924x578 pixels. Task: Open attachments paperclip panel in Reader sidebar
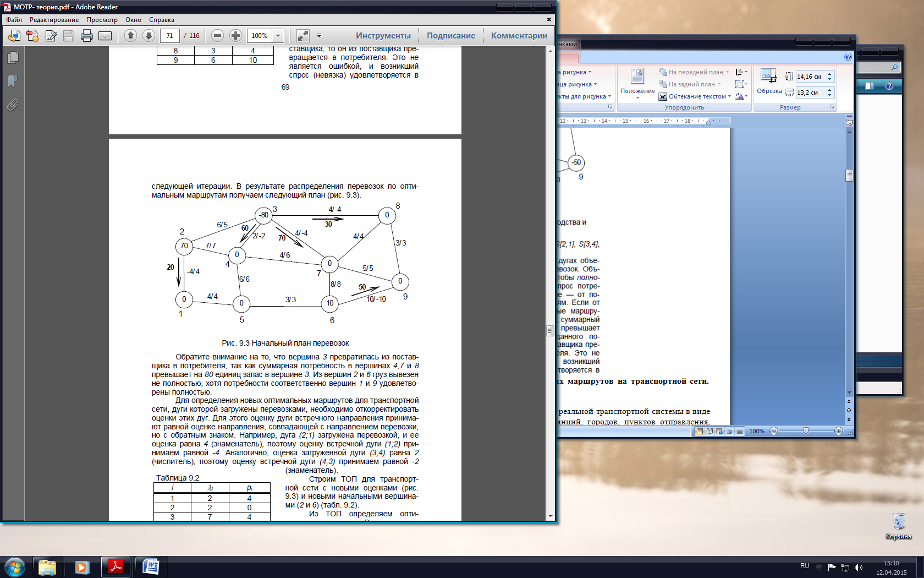(x=13, y=105)
